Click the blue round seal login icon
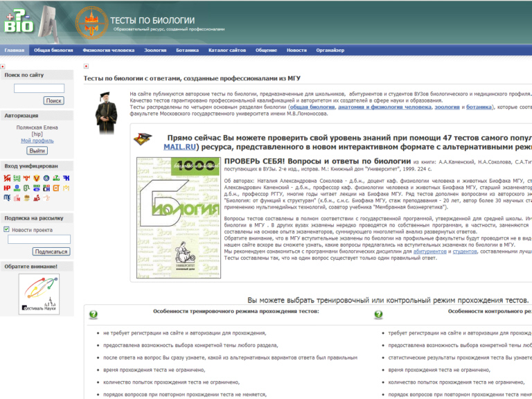The height and width of the screenshot is (399, 532). [x=46, y=178]
